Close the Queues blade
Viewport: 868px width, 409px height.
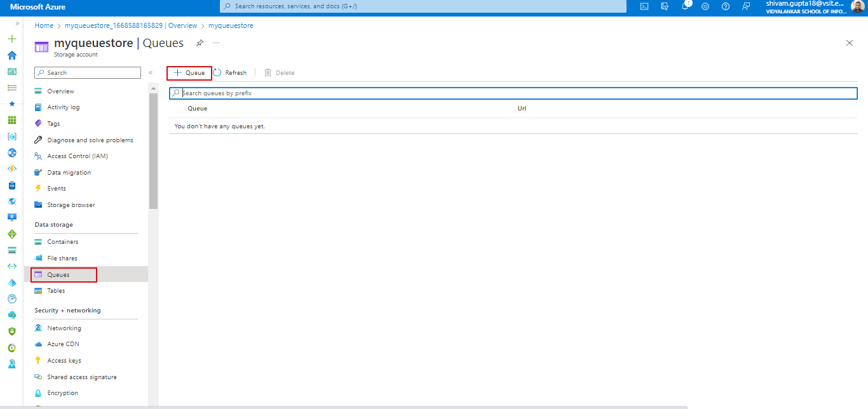pyautogui.click(x=850, y=43)
